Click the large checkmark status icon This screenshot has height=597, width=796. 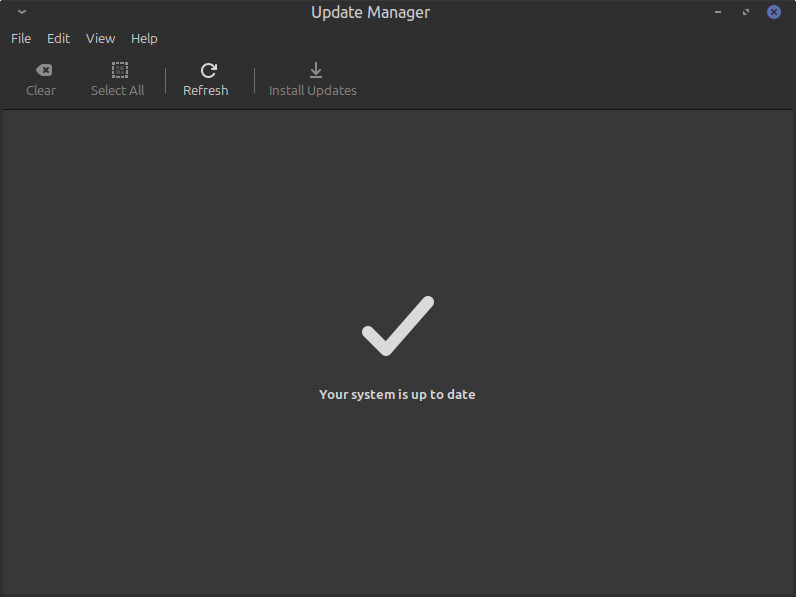[x=398, y=326]
